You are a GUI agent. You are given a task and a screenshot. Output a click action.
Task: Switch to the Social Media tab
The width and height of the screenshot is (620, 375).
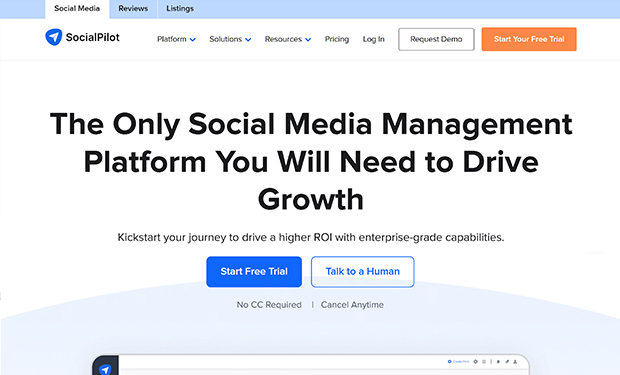click(x=77, y=9)
